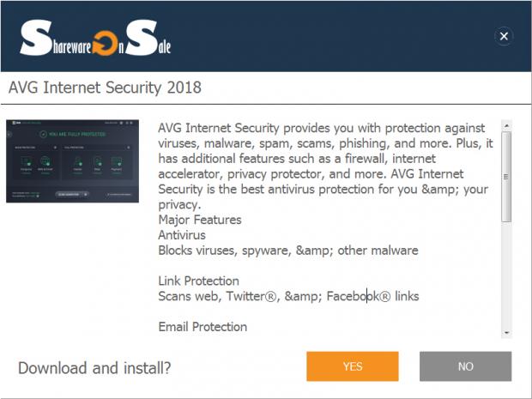
Task: Decline installation with the NO button
Action: point(465,366)
